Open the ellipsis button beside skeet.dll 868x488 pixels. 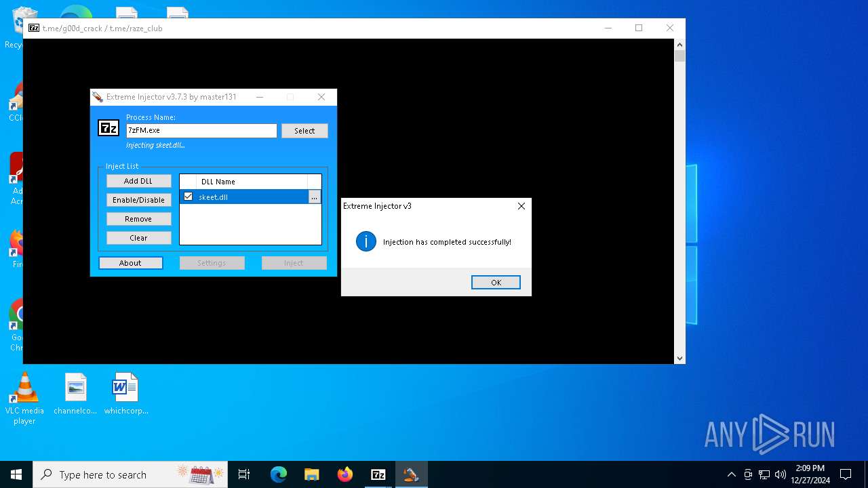point(314,197)
